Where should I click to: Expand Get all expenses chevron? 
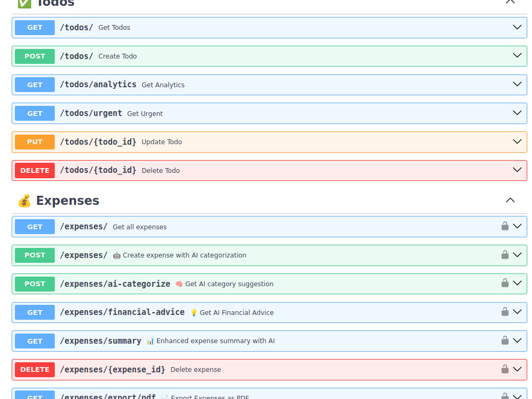pos(517,226)
